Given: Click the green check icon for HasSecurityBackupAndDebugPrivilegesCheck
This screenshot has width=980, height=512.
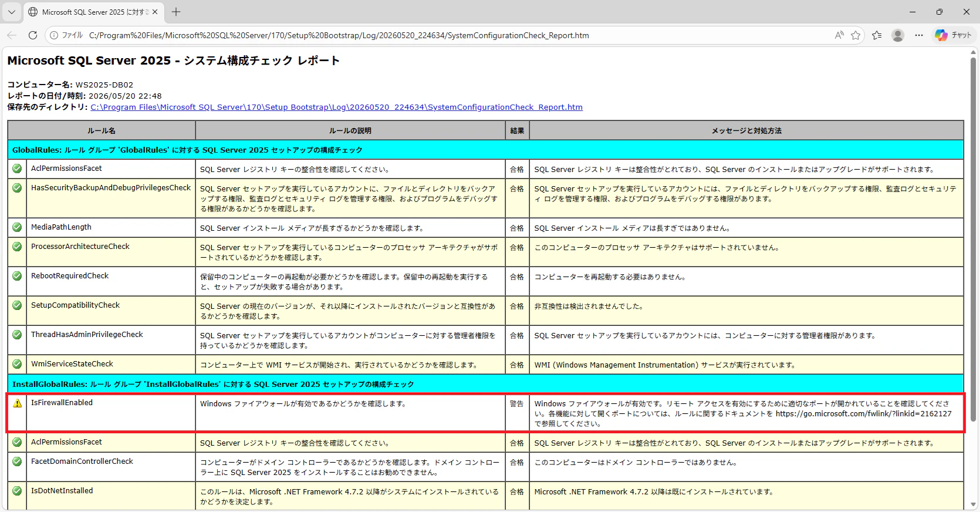Looking at the screenshot, I should coord(17,188).
